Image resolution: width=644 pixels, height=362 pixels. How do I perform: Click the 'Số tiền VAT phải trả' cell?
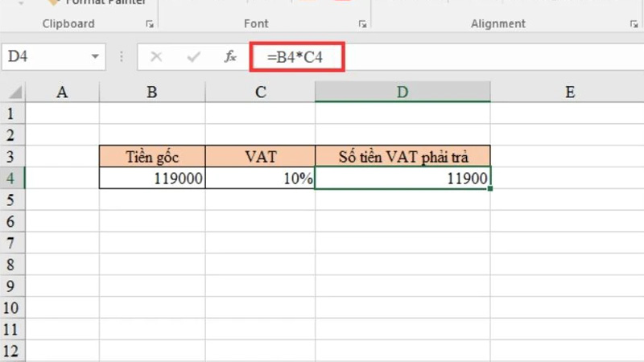(x=402, y=156)
